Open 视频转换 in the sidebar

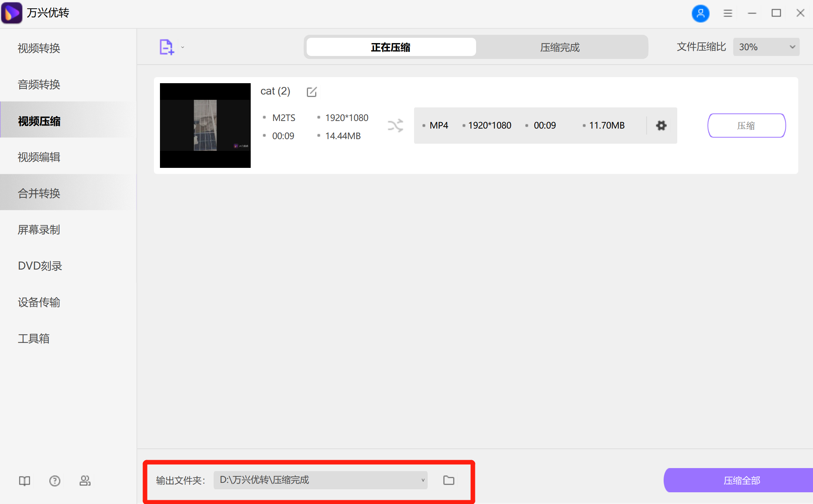coord(39,48)
